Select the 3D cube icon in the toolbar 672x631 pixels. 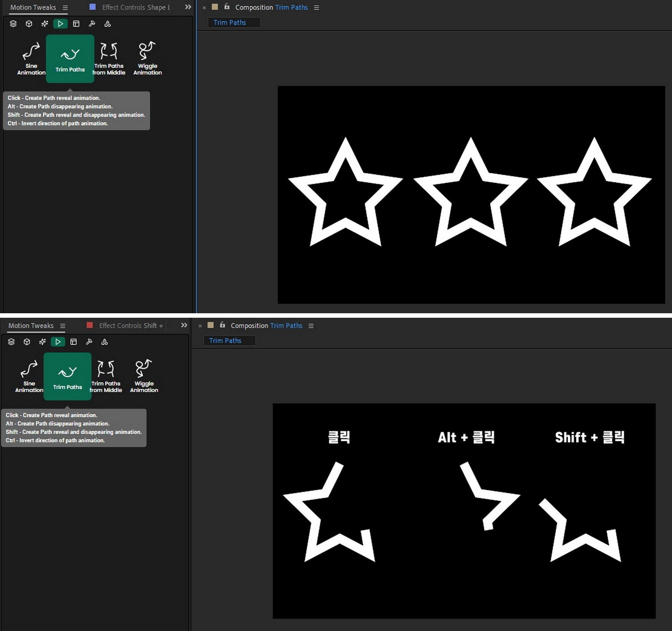(x=29, y=24)
